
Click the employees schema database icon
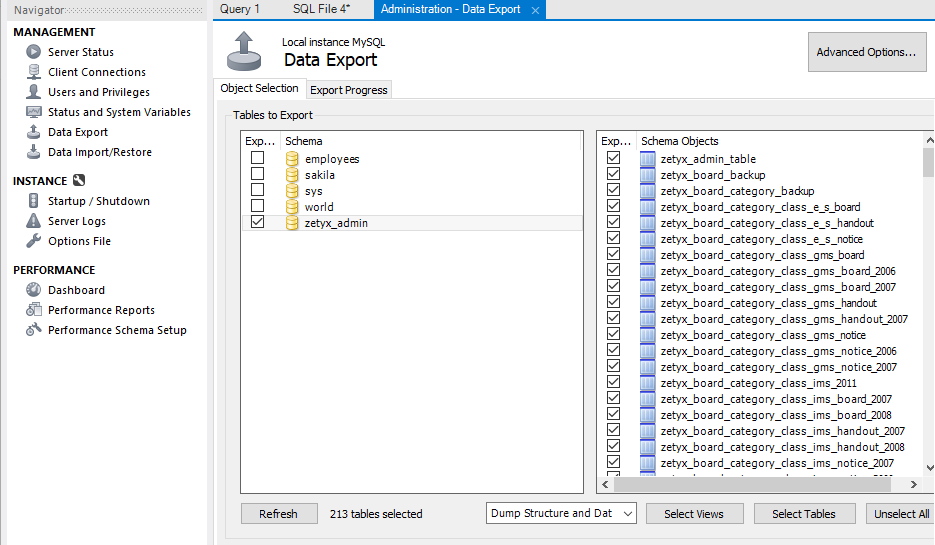292,159
